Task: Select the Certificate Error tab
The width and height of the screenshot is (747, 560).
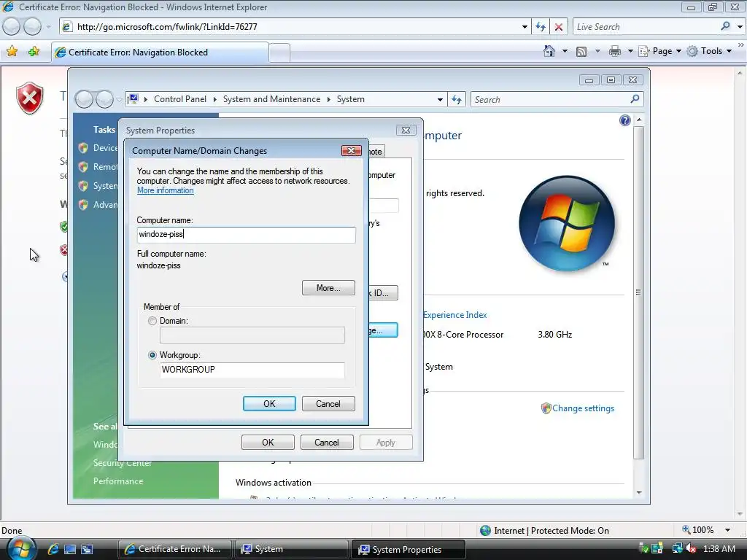Action: pos(160,52)
